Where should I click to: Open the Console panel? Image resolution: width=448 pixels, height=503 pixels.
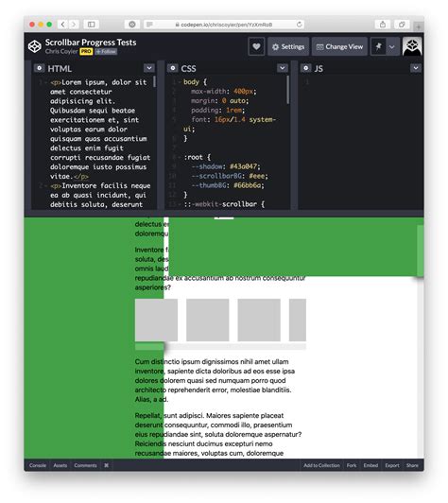coord(38,465)
